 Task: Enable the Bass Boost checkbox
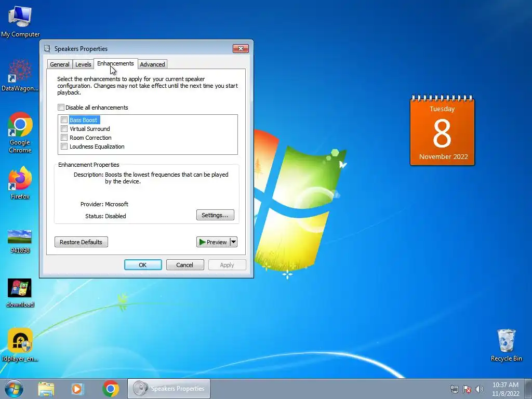coord(64,120)
